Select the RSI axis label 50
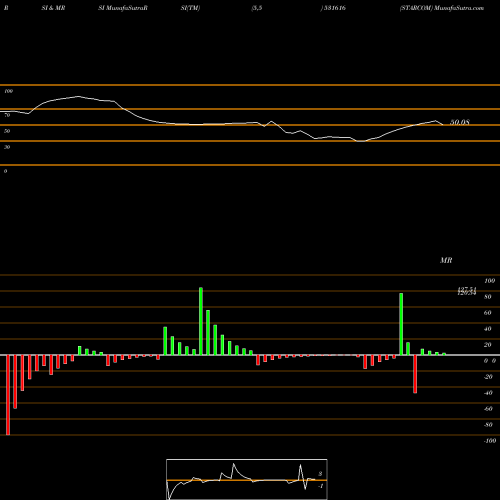 [x=7, y=131]
